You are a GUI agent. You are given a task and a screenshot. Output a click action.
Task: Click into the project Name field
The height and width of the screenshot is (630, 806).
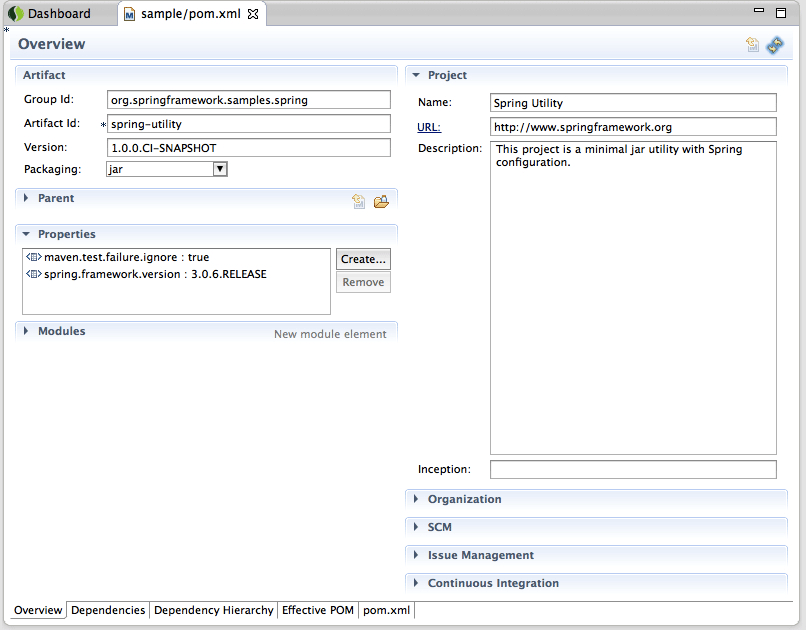[x=633, y=102]
